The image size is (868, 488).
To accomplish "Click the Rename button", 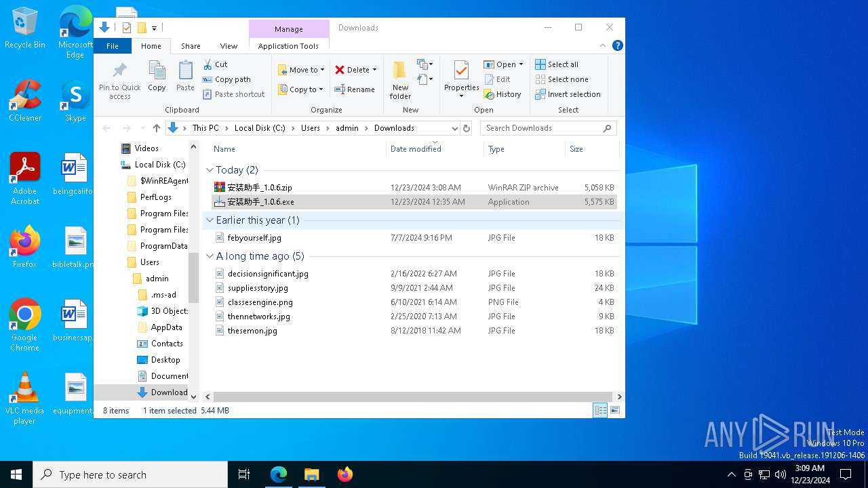I will (355, 89).
